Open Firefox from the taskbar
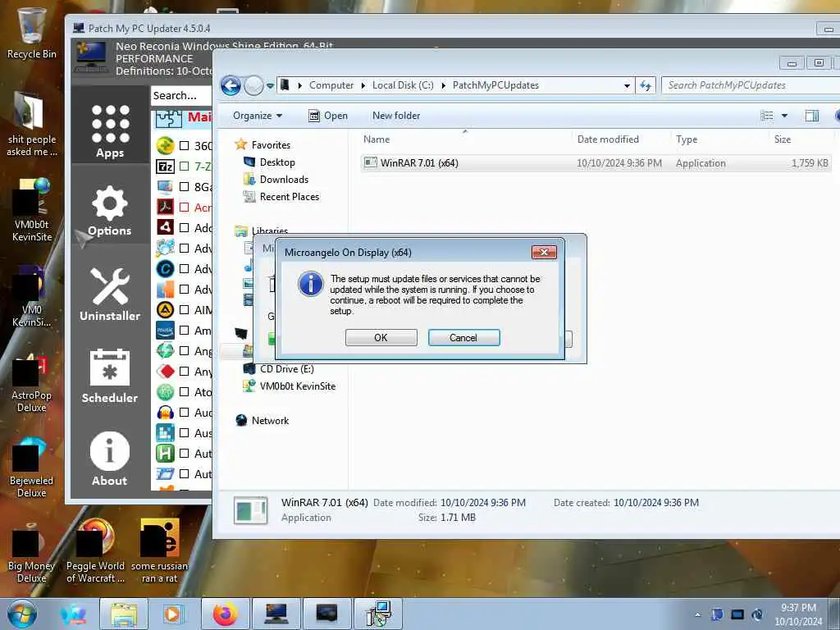The width and height of the screenshot is (840, 630). (226, 614)
